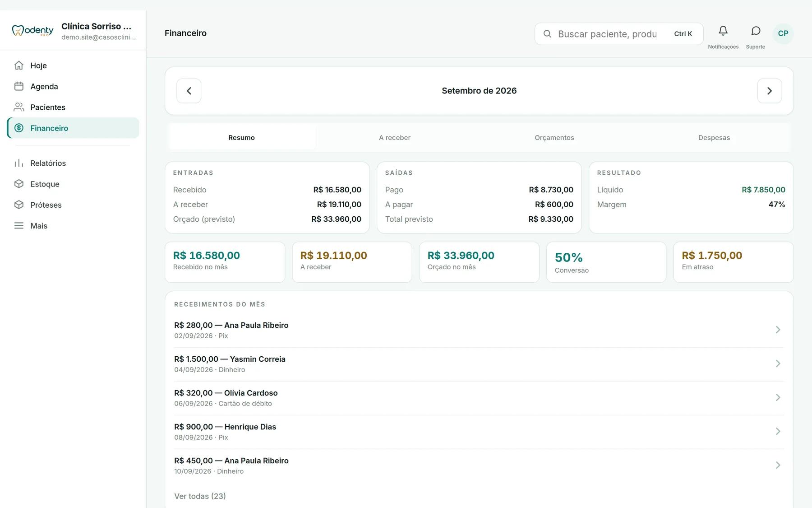Open the Agenda calendar icon

click(x=19, y=86)
